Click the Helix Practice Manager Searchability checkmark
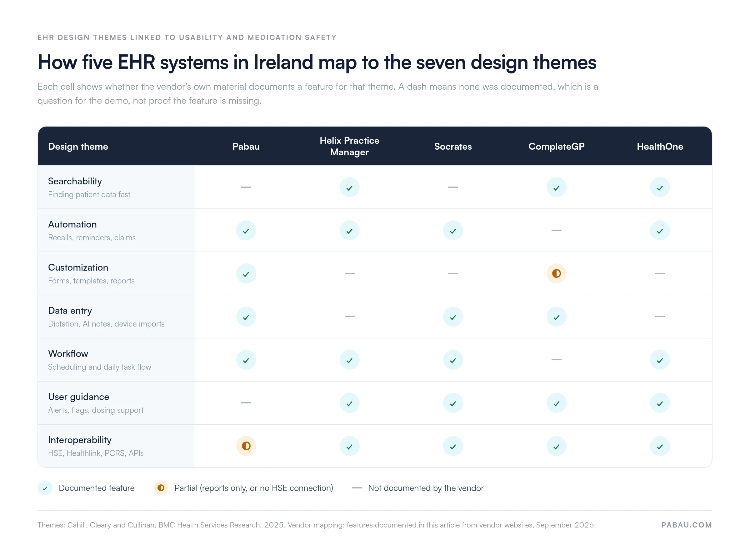 point(349,187)
